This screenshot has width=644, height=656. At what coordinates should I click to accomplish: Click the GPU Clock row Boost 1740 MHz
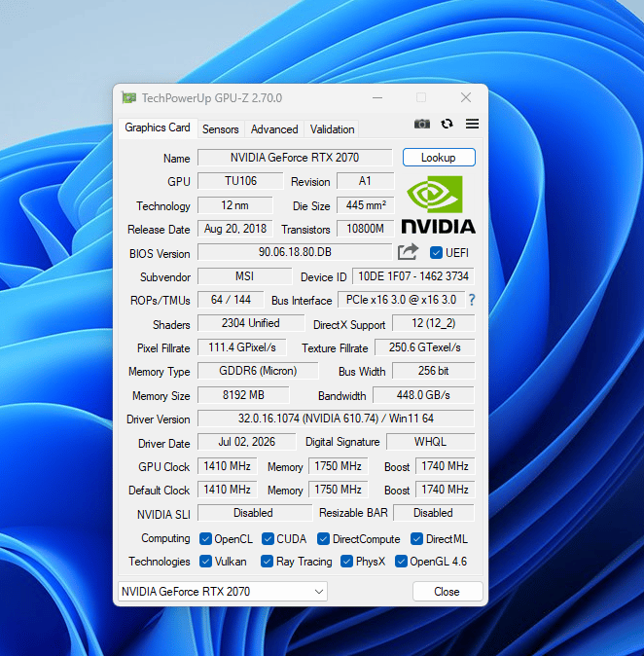(445, 466)
